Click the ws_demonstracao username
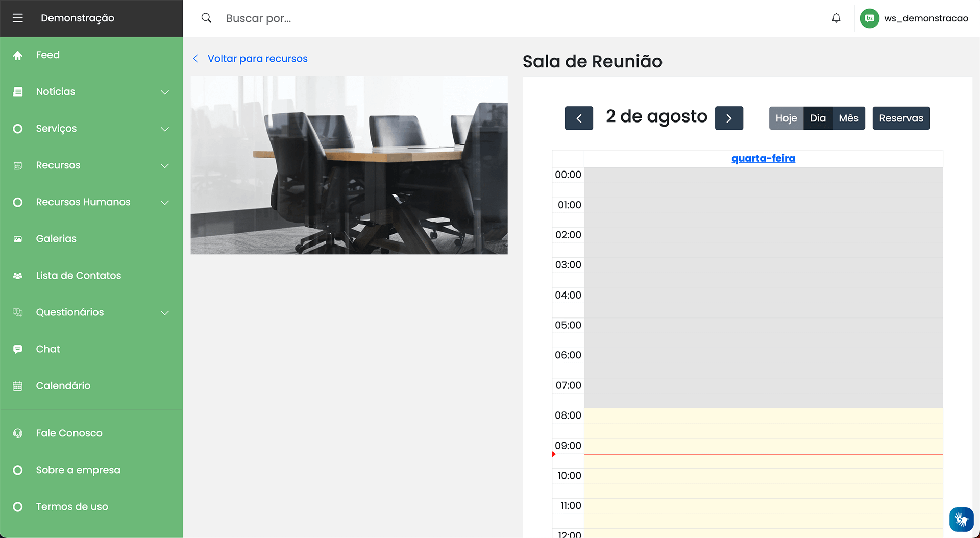This screenshot has width=980, height=538. (x=926, y=18)
